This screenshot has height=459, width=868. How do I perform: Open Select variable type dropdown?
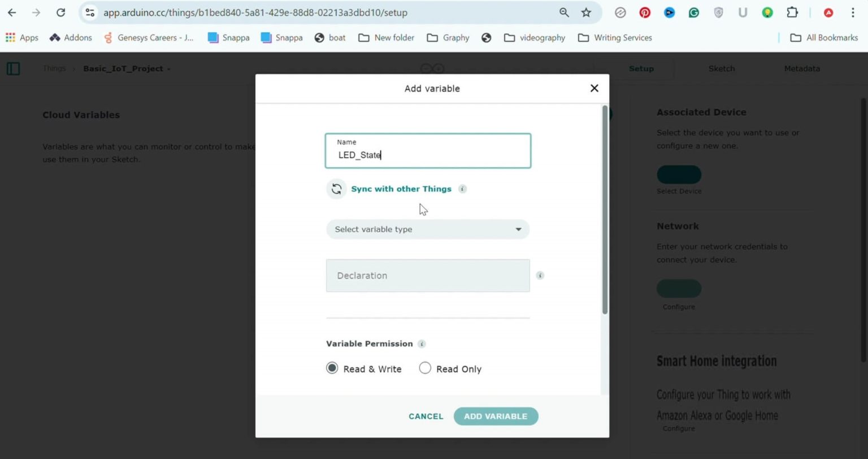click(x=428, y=229)
